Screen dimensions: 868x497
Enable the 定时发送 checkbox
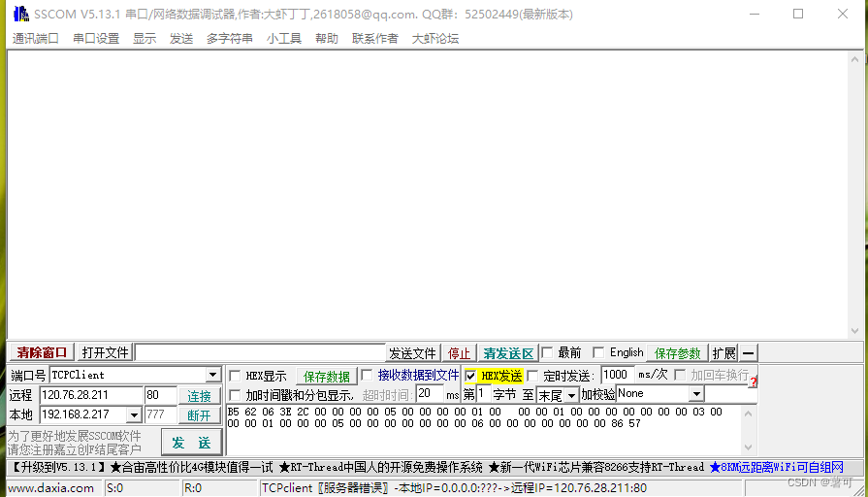coord(532,376)
